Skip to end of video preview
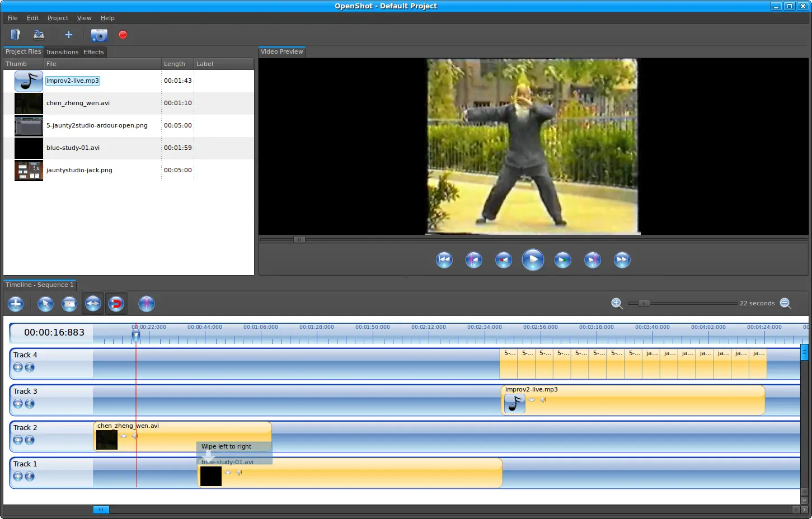Viewport: 812px width, 519px height. (622, 259)
